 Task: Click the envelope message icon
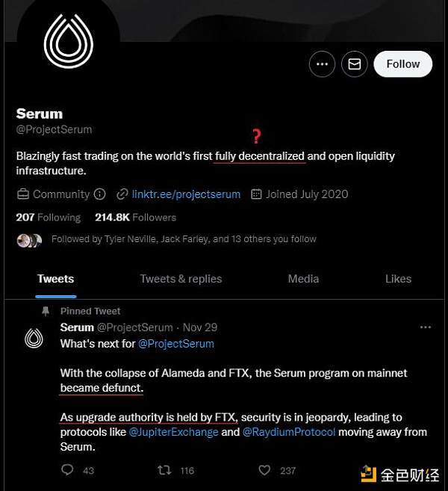click(x=355, y=64)
